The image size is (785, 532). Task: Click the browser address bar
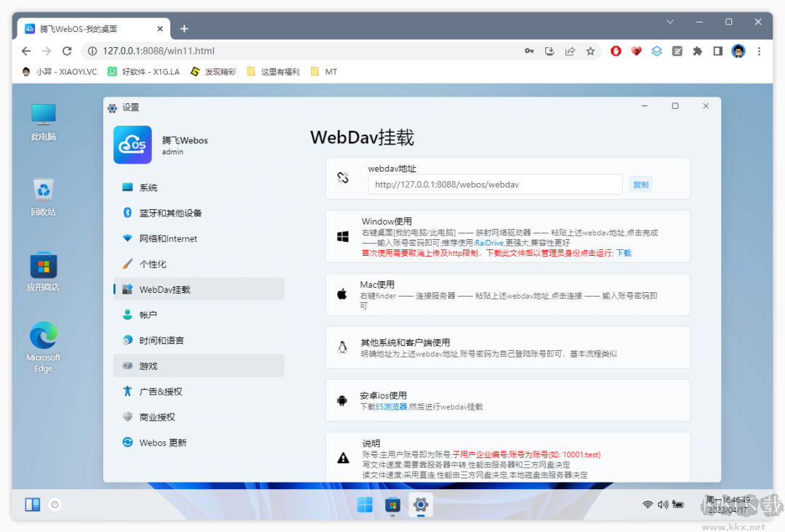[x=300, y=51]
